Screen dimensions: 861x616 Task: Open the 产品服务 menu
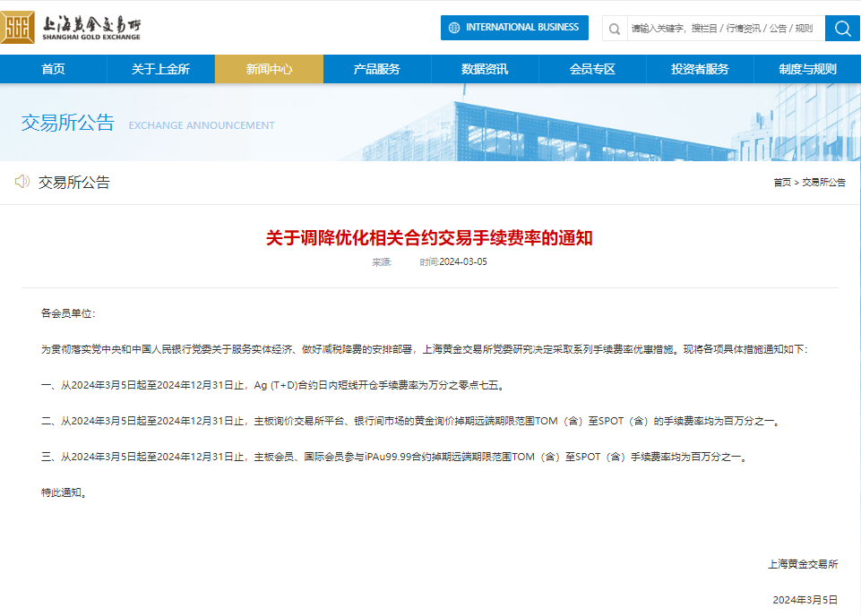point(376,69)
